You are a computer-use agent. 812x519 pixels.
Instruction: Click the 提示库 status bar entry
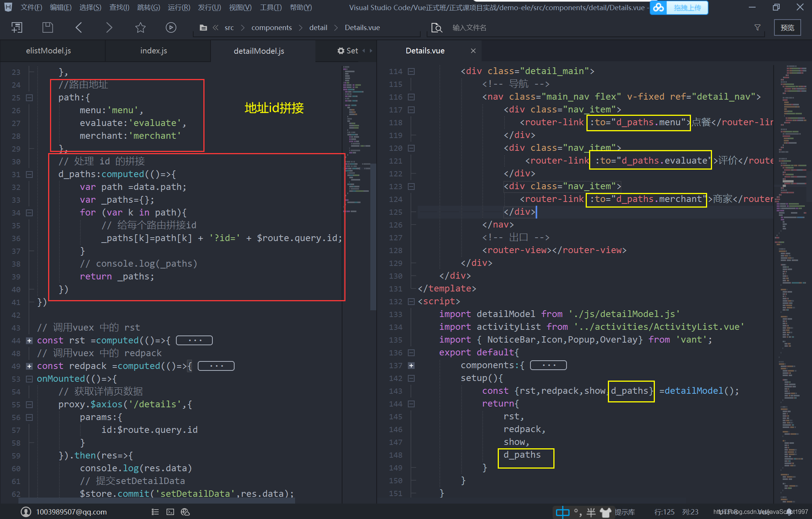point(625,512)
